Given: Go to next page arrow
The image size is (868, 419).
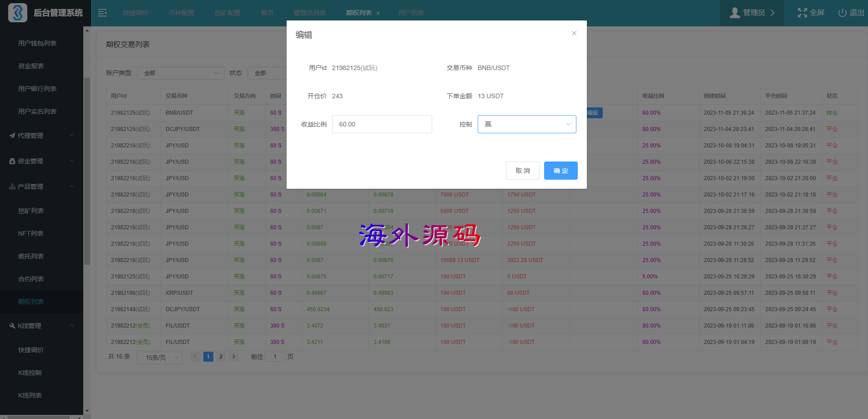Looking at the screenshot, I should pyautogui.click(x=234, y=357).
